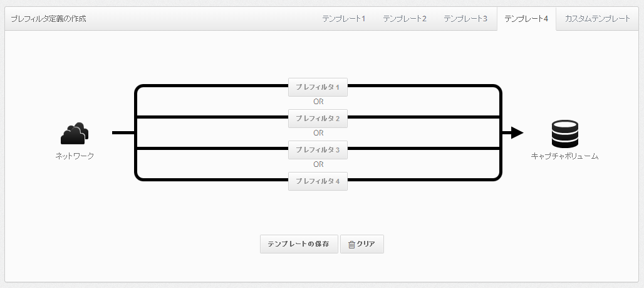This screenshot has width=644, height=288.
Task: Click the プレフィルタ 1 button
Action: click(x=318, y=87)
